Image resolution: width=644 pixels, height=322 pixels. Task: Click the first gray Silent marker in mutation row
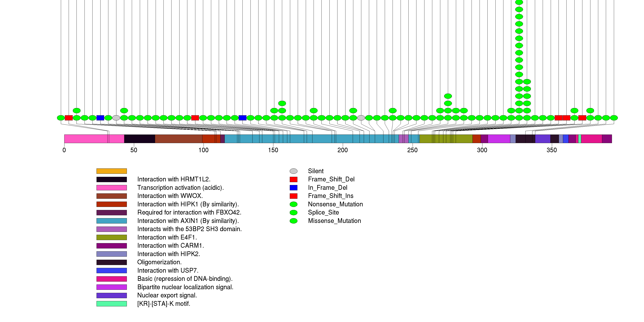click(116, 118)
